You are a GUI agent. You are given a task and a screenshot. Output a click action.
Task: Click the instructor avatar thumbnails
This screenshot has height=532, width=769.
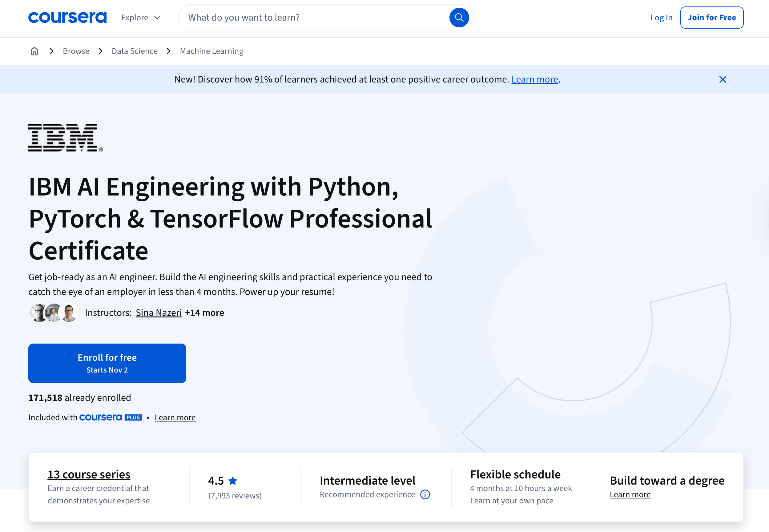pos(54,312)
